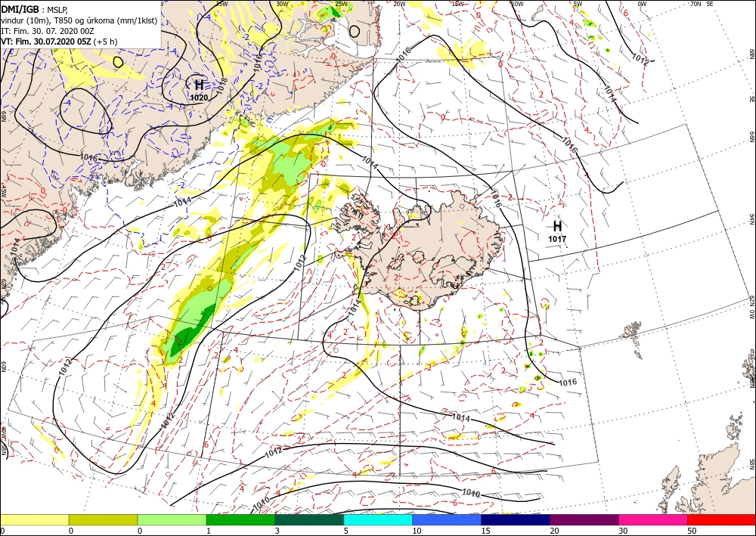This screenshot has width=756, height=536.
Task: Click legend value '1' under the colour bar
Action: [x=209, y=531]
